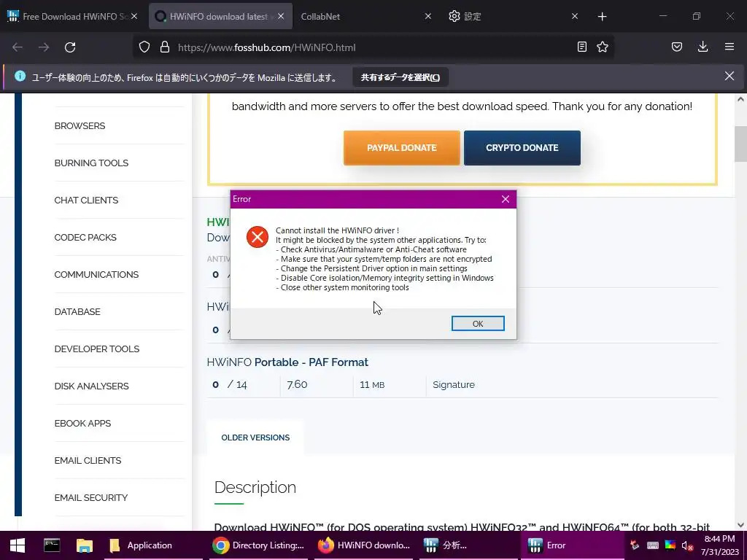Click the padlock site info icon
Screen dimensions: 747x560
point(165,47)
